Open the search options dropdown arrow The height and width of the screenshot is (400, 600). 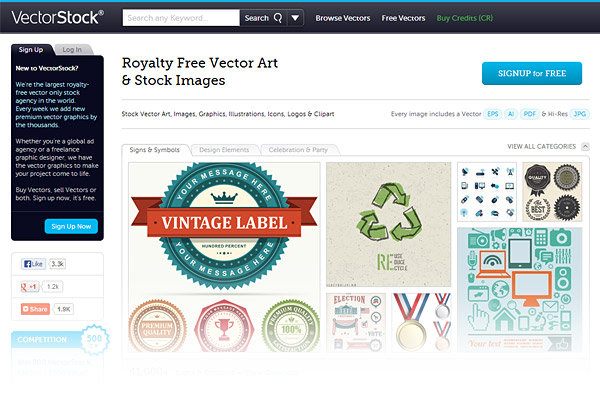click(x=295, y=18)
